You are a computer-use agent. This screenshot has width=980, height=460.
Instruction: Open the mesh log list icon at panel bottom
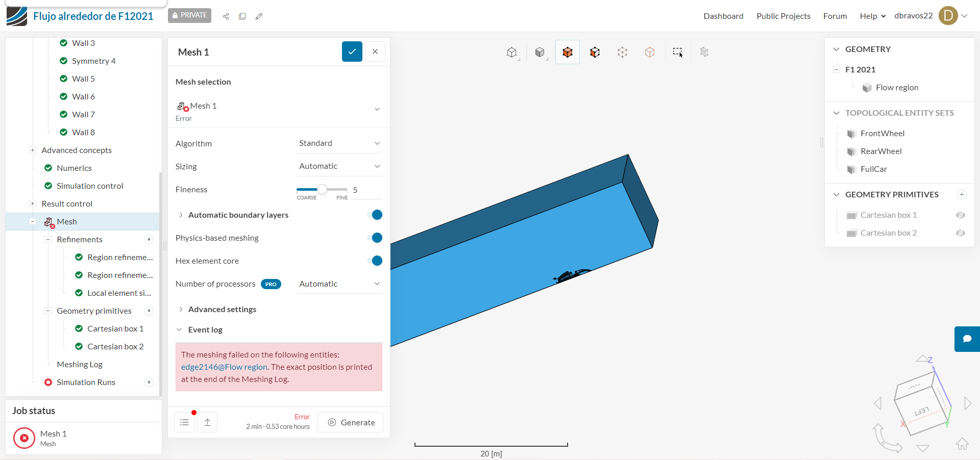point(184,422)
